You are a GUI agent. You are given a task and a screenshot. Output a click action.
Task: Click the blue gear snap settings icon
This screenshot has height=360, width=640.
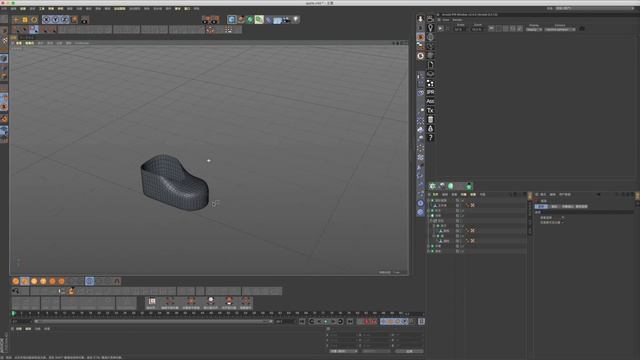(x=89, y=281)
